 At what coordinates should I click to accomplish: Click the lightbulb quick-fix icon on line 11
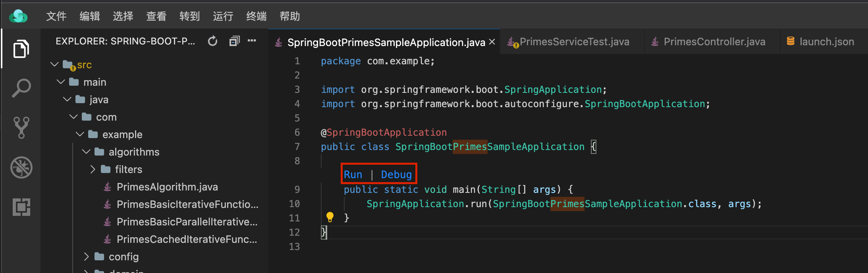330,217
